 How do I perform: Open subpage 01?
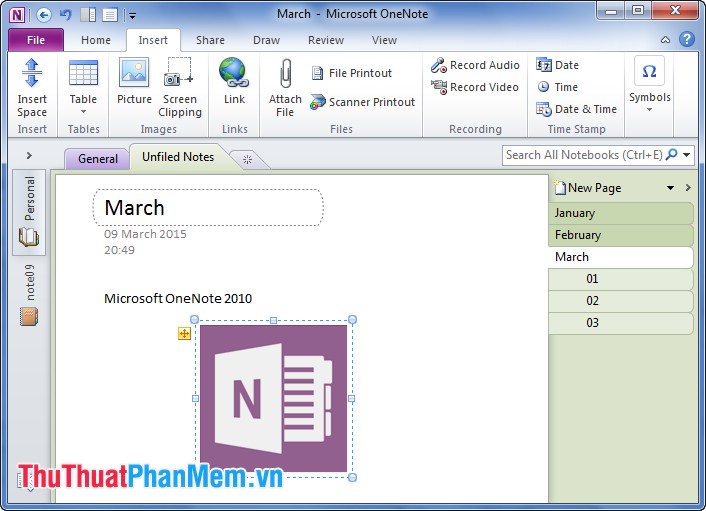(621, 279)
